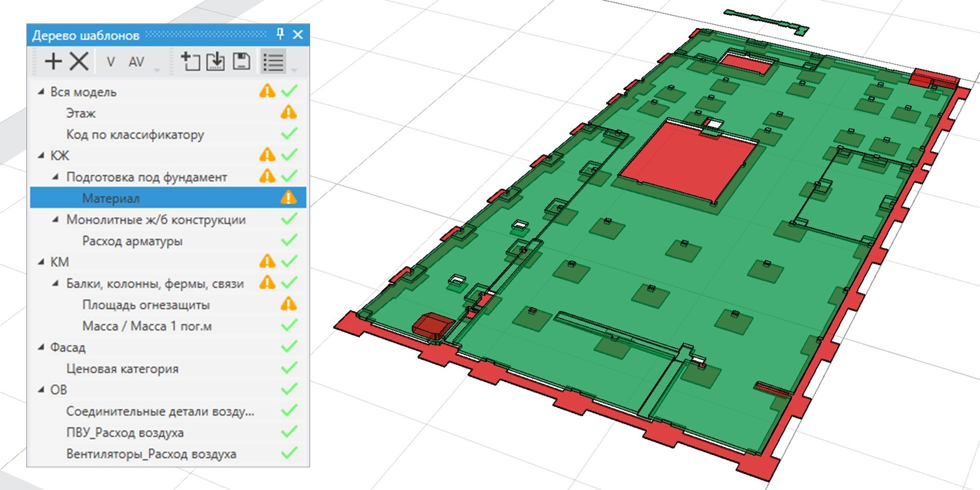Collapse the КМ tree node
The image size is (980, 490).
pyautogui.click(x=41, y=262)
